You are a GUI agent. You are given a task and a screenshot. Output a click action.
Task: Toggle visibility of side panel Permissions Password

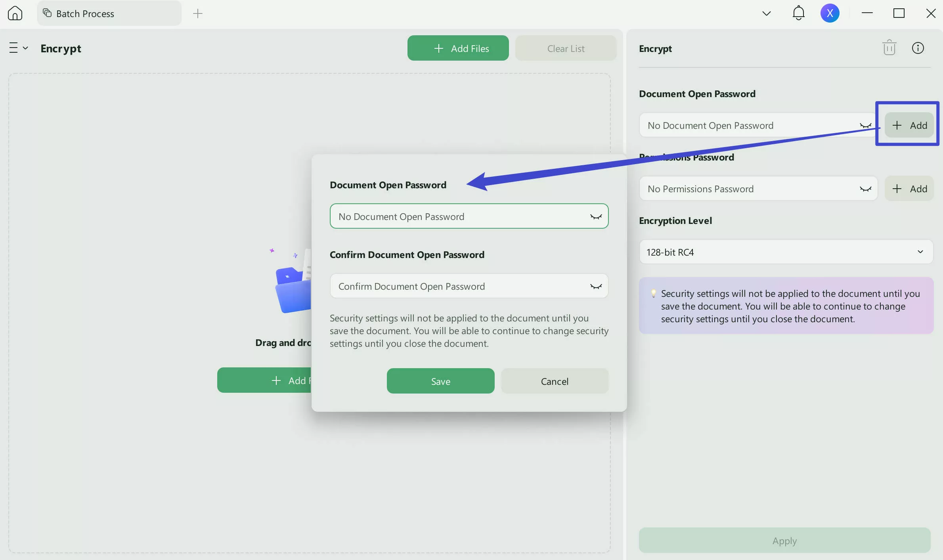(865, 189)
